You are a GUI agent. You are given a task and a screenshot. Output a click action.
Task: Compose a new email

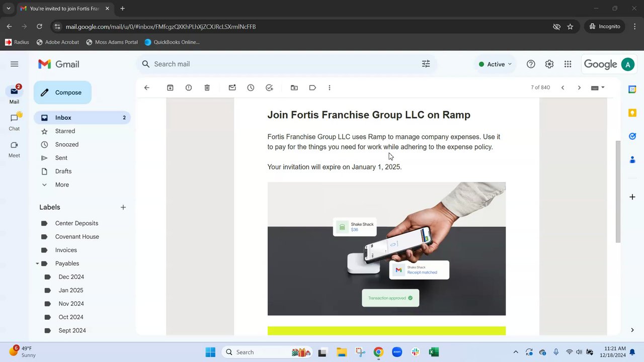click(x=62, y=93)
